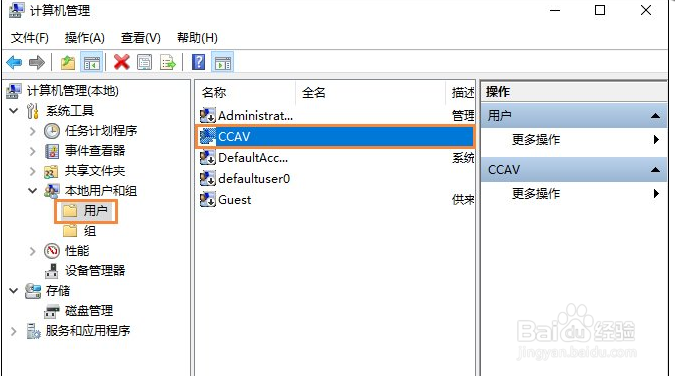Click the Export list toolbar icon
Viewport: 675px width, 376px height.
168,63
